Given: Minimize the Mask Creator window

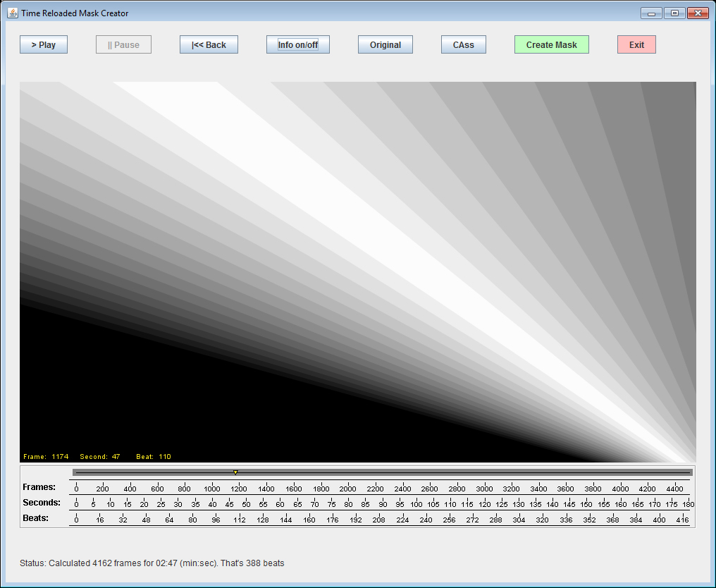Looking at the screenshot, I should click(x=651, y=13).
